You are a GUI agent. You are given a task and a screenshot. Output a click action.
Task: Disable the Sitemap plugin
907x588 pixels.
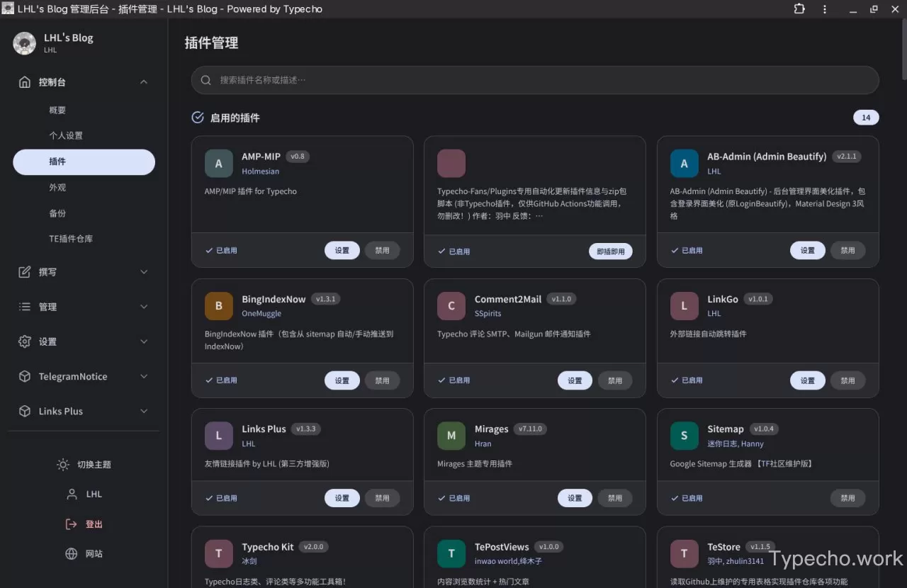pyautogui.click(x=847, y=498)
